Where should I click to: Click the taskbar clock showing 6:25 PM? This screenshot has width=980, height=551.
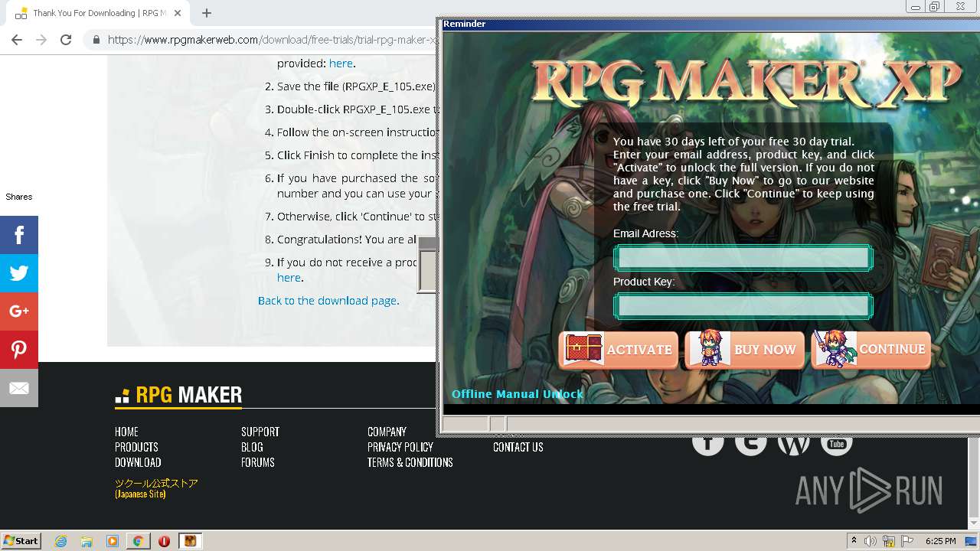940,541
